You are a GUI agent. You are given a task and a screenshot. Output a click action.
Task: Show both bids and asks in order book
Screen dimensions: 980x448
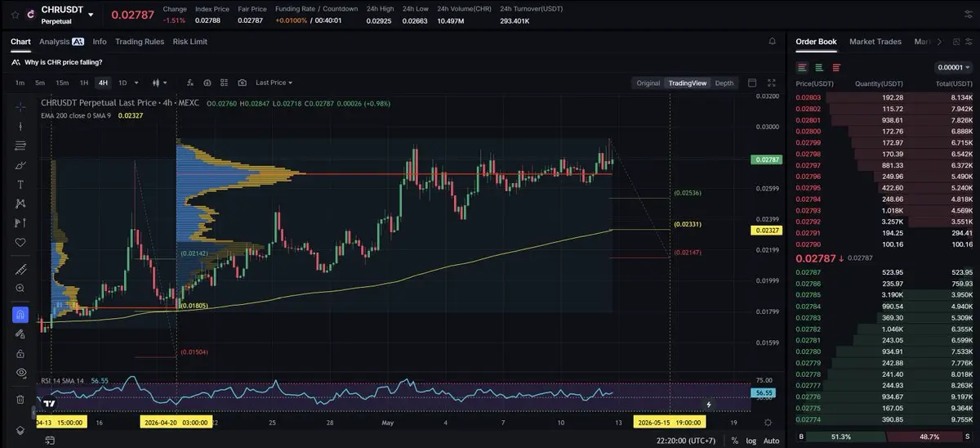pyautogui.click(x=803, y=67)
